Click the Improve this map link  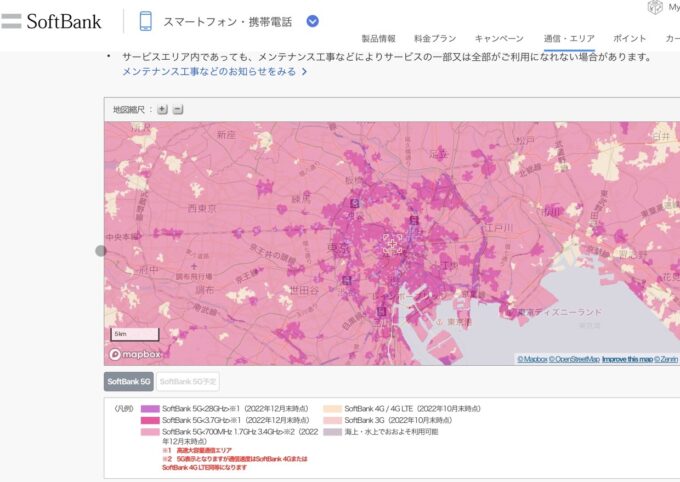627,359
